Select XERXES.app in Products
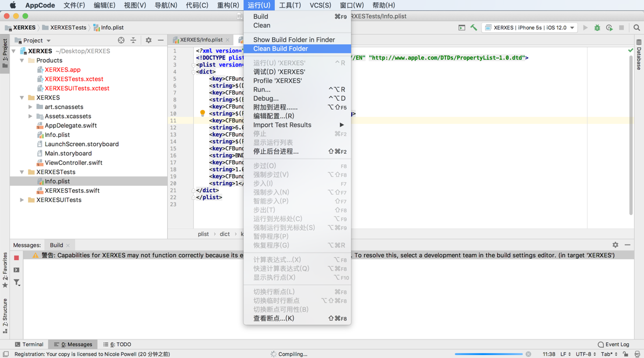The width and height of the screenshot is (644, 358). click(62, 70)
